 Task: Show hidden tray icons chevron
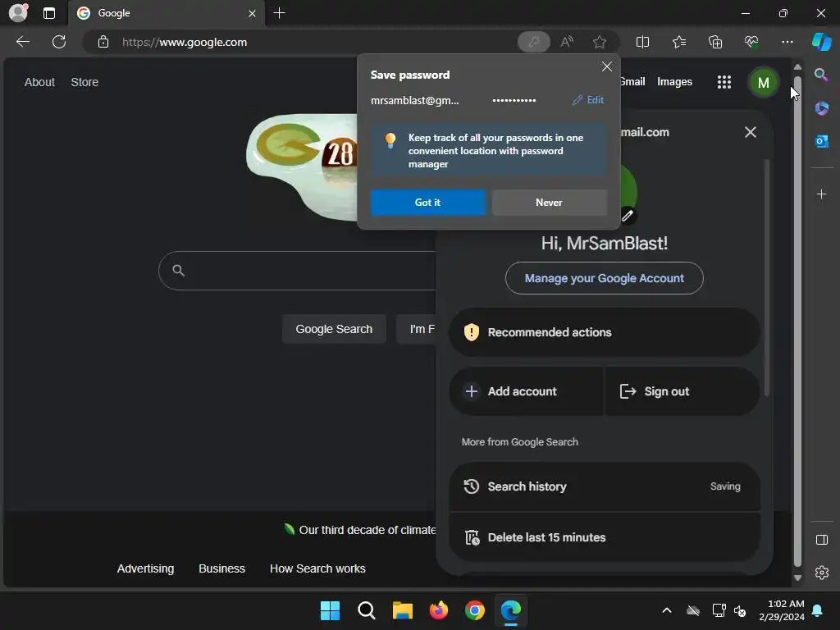(666, 610)
